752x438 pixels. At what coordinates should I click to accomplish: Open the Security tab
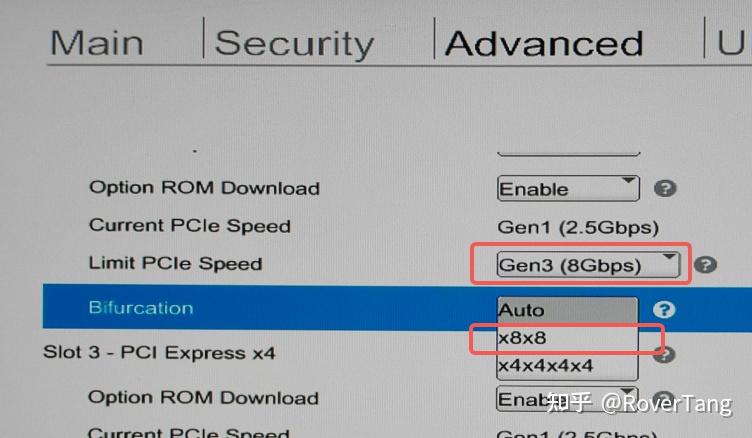294,44
